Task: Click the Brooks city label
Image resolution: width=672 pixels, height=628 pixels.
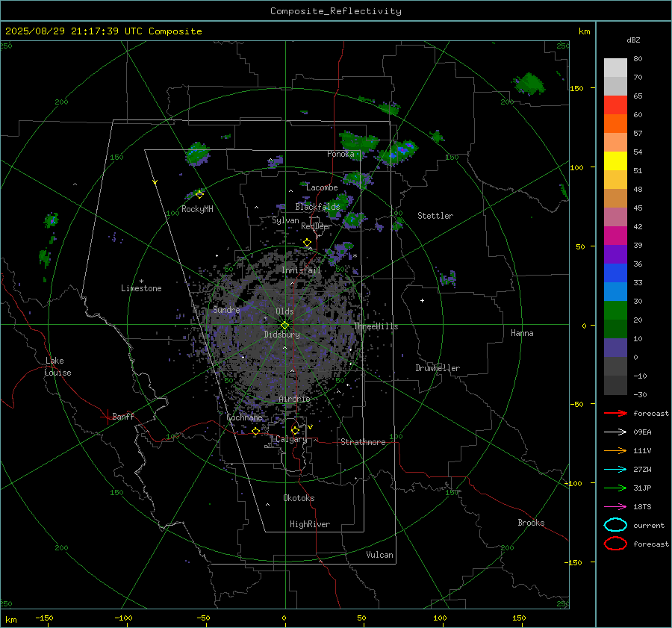Action: click(x=531, y=523)
